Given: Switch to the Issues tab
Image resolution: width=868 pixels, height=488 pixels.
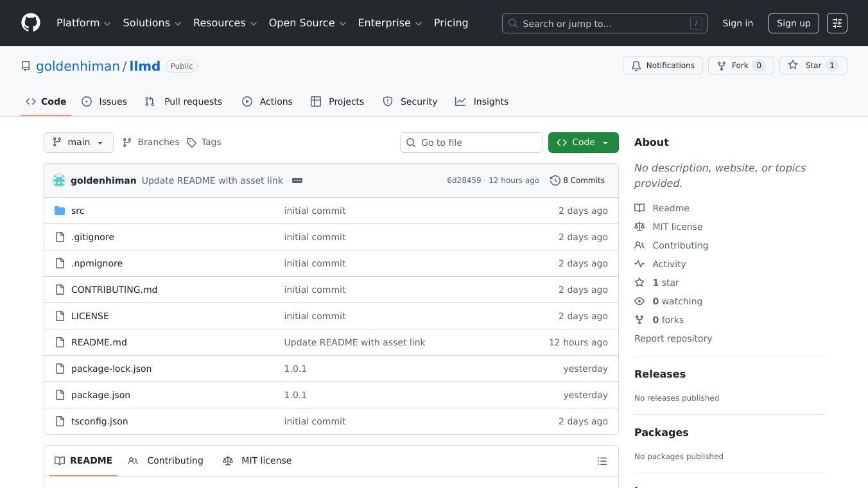Looking at the screenshot, I should pyautogui.click(x=105, y=101).
